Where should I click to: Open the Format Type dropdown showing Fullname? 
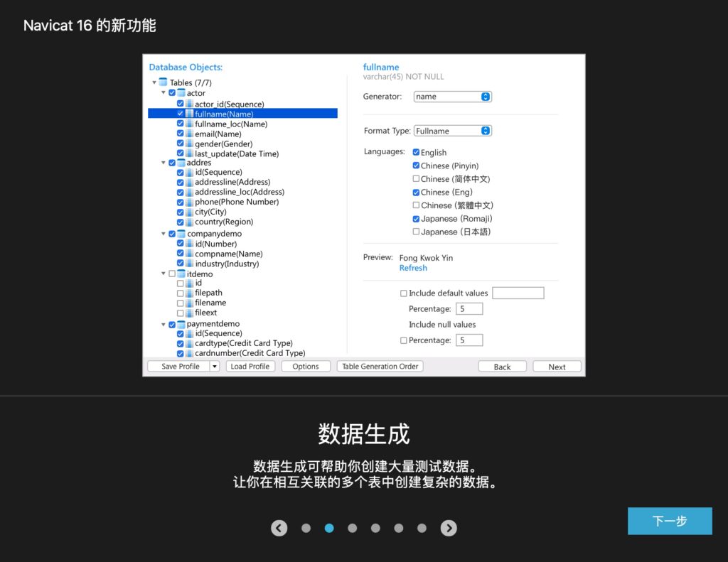click(x=453, y=130)
